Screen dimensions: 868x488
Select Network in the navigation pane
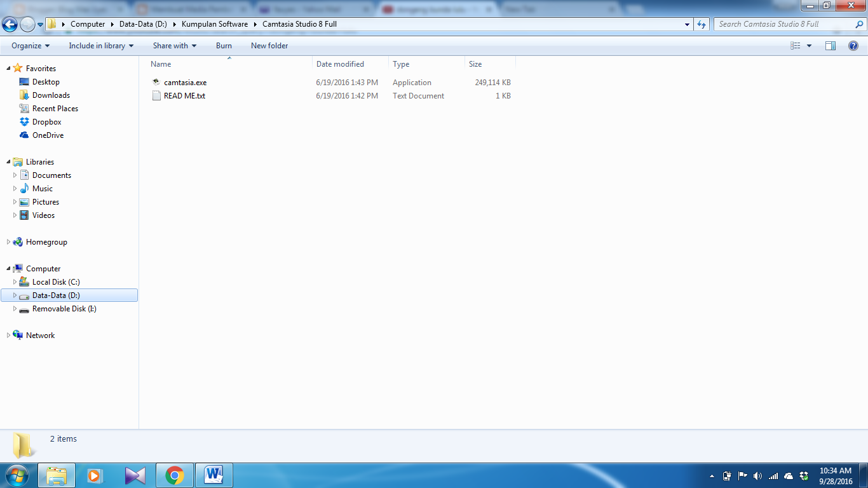click(40, 335)
